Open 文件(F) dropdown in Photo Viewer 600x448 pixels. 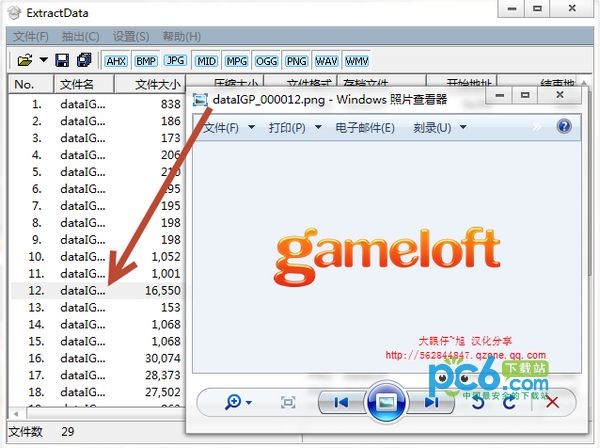[x=229, y=127]
